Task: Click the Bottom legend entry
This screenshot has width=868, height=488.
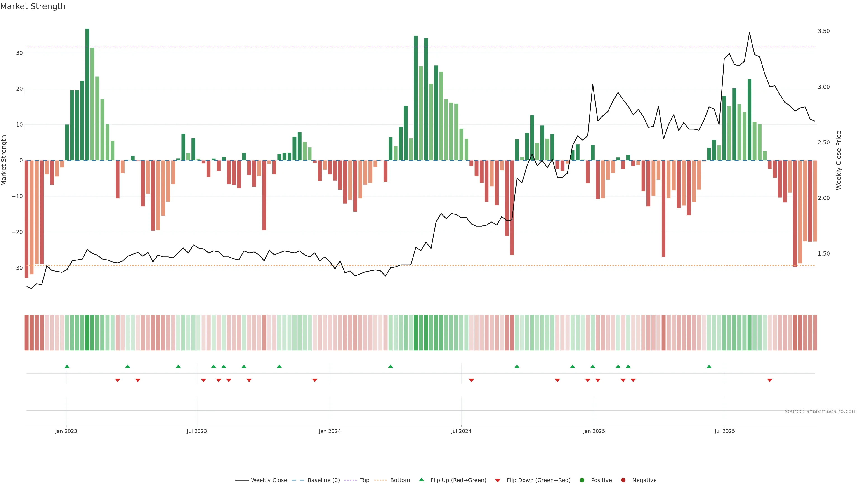Action: [400, 480]
